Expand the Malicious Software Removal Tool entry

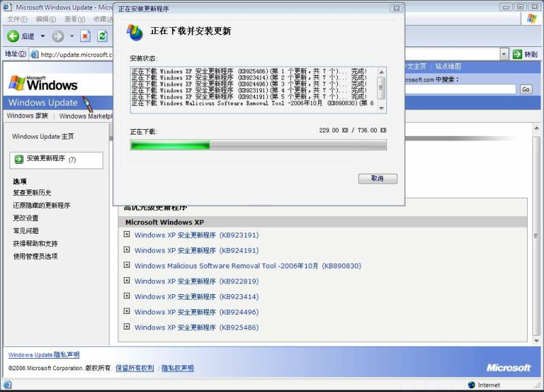[127, 265]
